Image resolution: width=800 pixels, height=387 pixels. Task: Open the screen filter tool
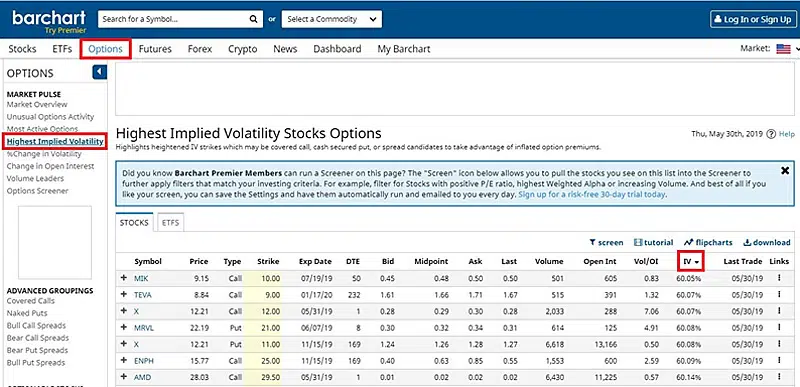pos(606,243)
